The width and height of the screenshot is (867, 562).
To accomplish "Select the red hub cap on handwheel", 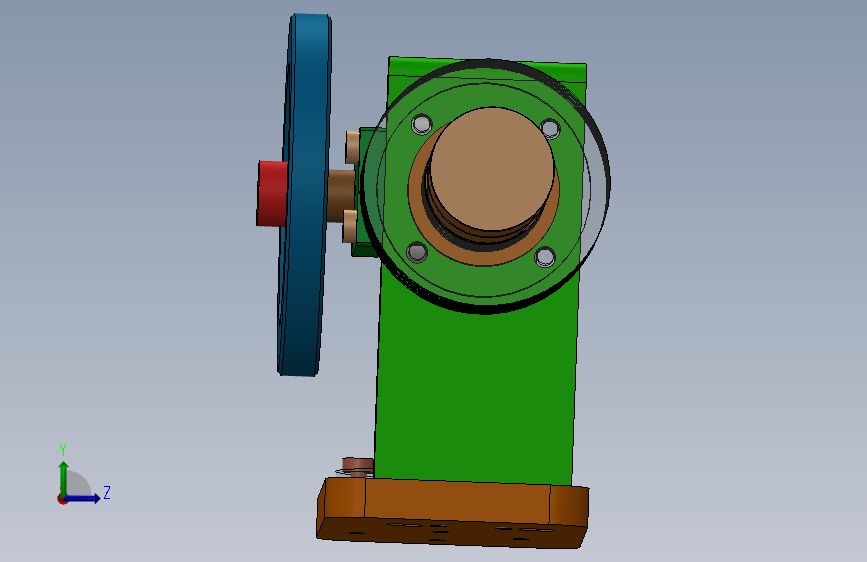I will click(x=271, y=194).
